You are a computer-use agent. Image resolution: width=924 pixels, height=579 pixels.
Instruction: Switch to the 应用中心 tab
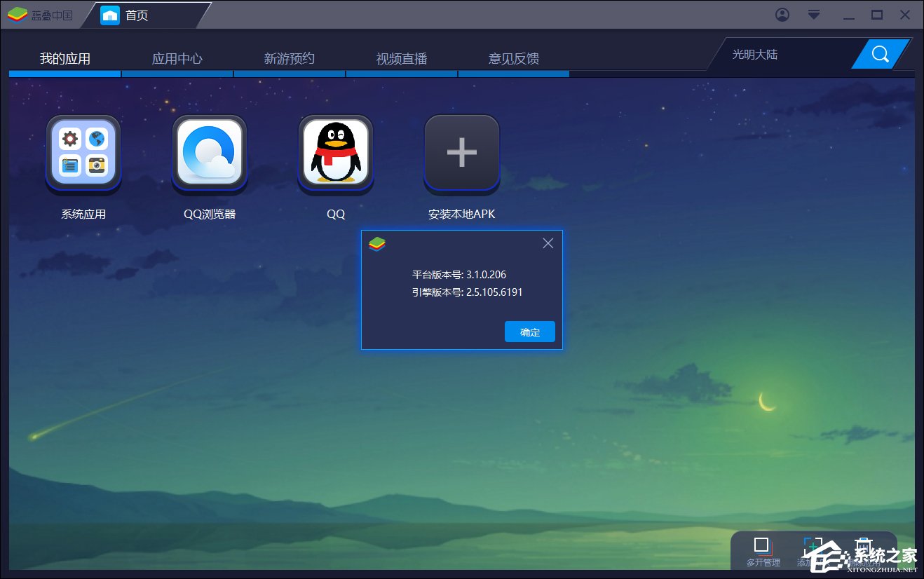point(177,59)
